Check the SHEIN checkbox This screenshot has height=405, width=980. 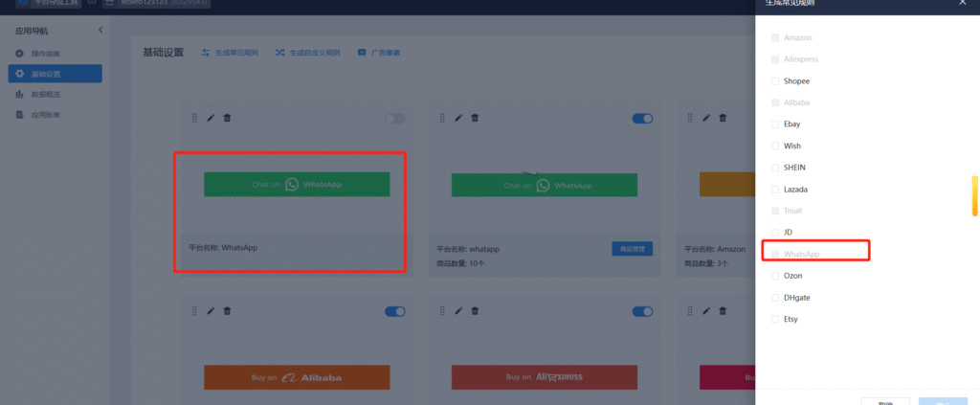pos(775,168)
